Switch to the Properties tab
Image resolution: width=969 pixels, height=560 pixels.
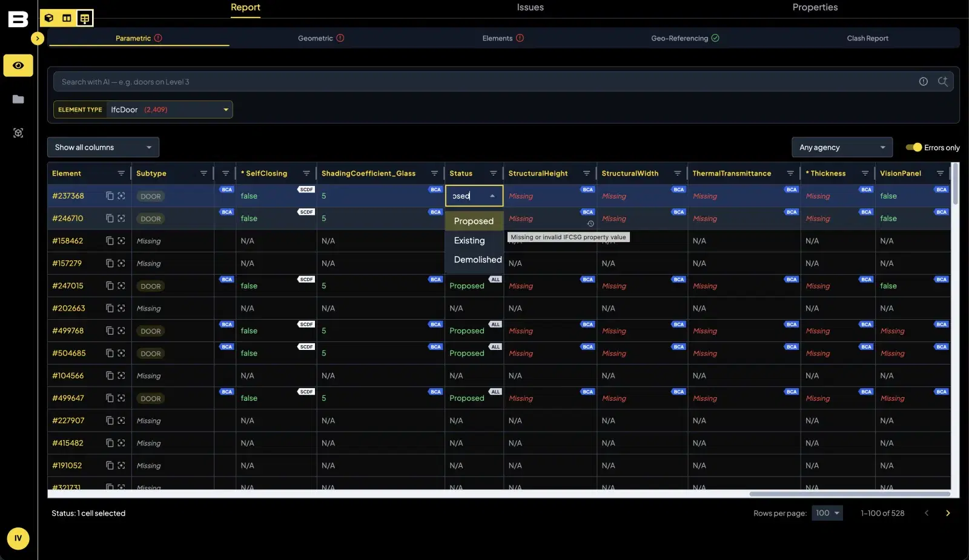click(815, 7)
